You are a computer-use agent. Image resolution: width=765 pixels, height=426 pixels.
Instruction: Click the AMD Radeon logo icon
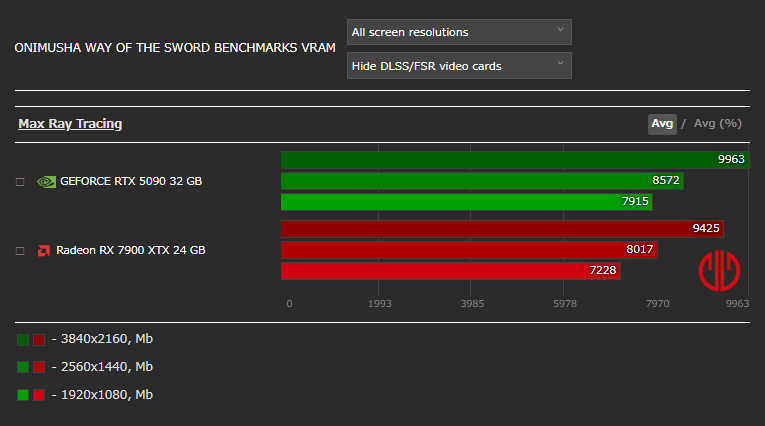click(x=44, y=251)
